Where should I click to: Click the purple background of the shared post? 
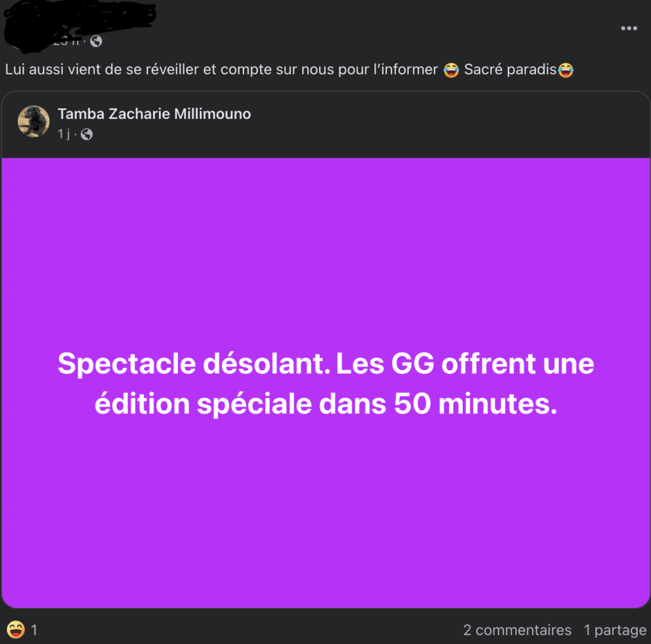click(325, 249)
